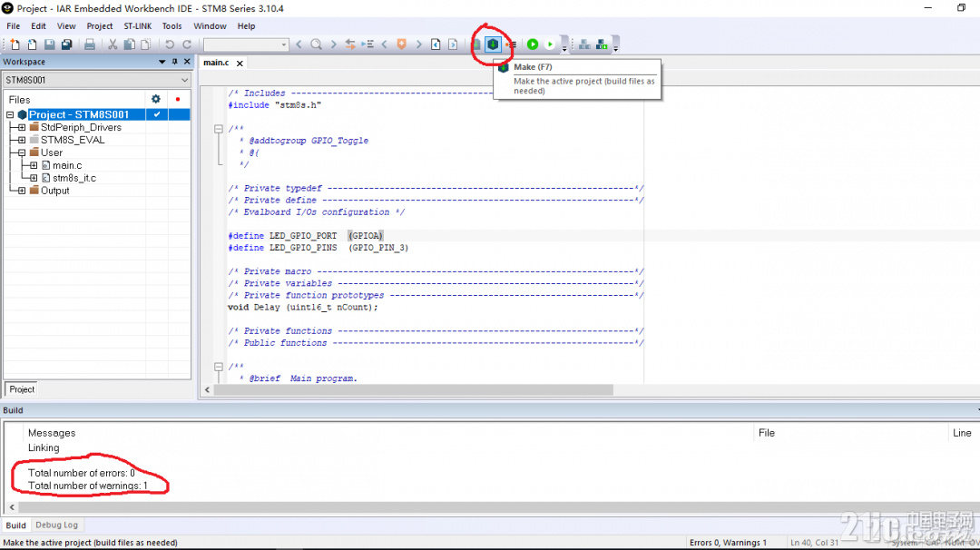Close the main.c tab
The image size is (980, 550).
coord(240,64)
